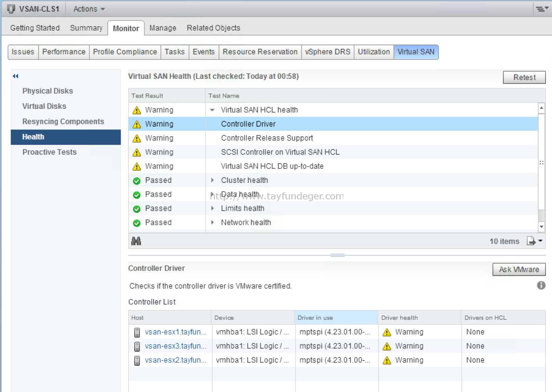The height and width of the screenshot is (392, 552).
Task: Open export dropdown arrow next to 10 items
Action: click(x=540, y=241)
